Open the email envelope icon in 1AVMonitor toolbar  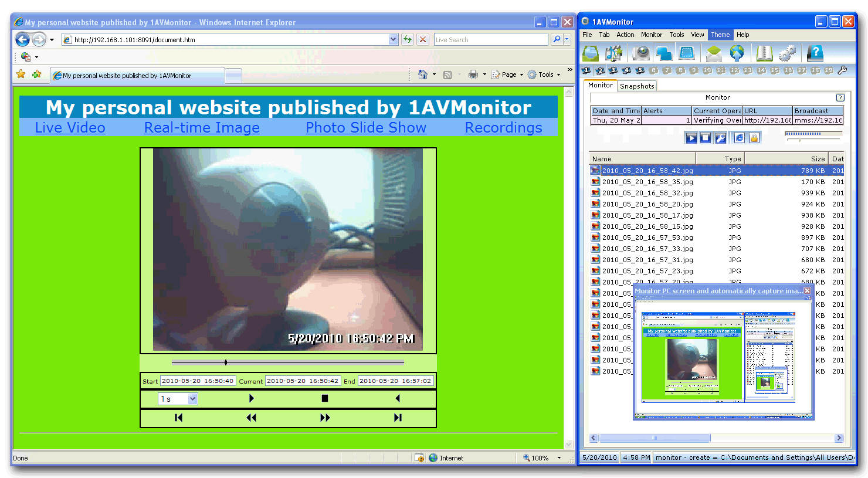(714, 53)
